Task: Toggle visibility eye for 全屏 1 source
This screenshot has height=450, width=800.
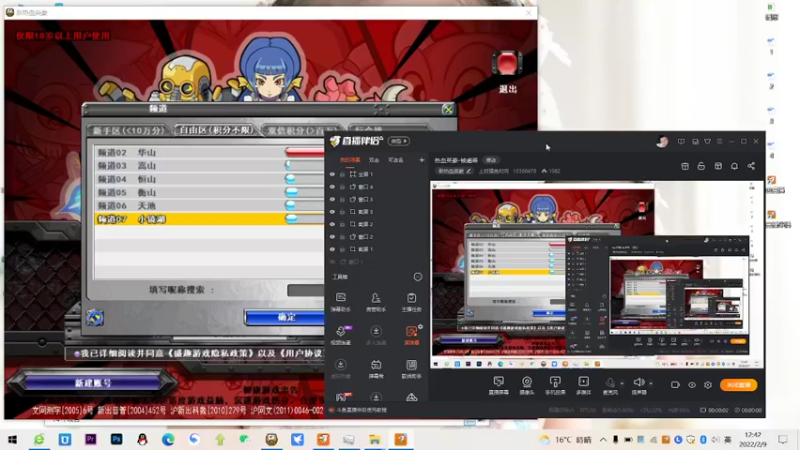Action: [x=332, y=174]
